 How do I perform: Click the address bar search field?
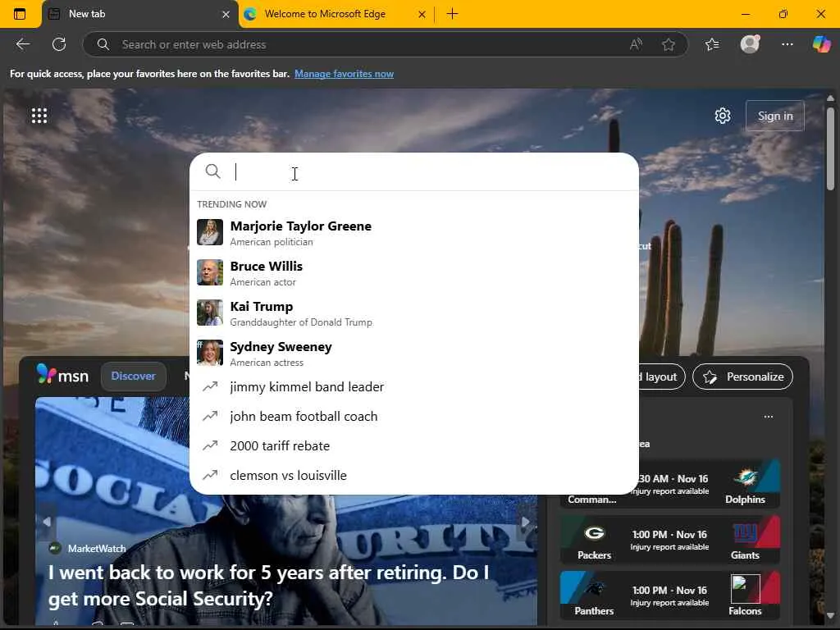(x=370, y=44)
